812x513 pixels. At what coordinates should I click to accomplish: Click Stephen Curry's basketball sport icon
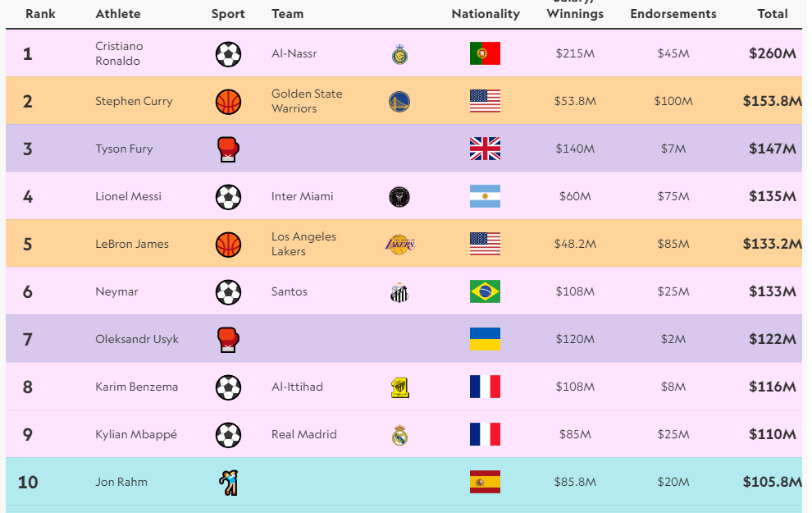[x=228, y=102]
